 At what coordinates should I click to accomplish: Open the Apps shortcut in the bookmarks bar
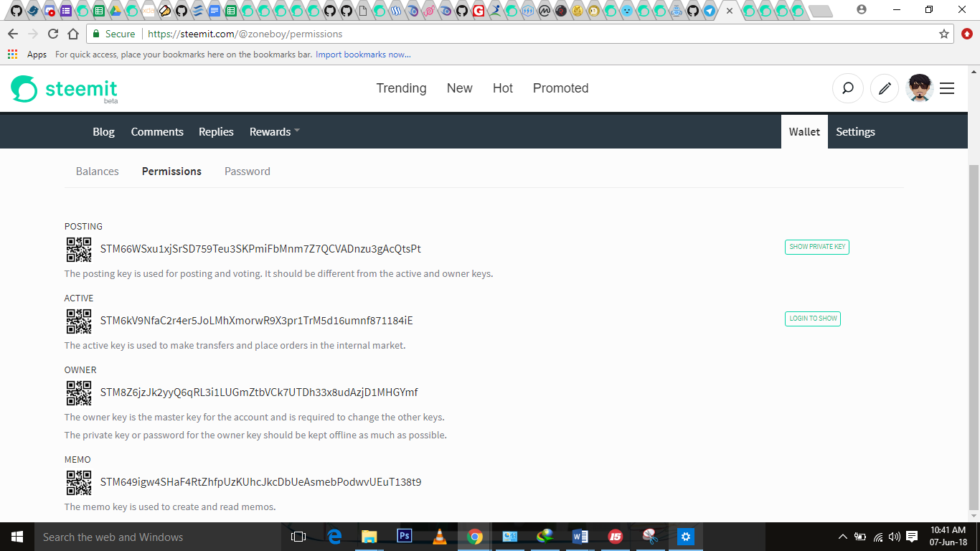pyautogui.click(x=27, y=55)
